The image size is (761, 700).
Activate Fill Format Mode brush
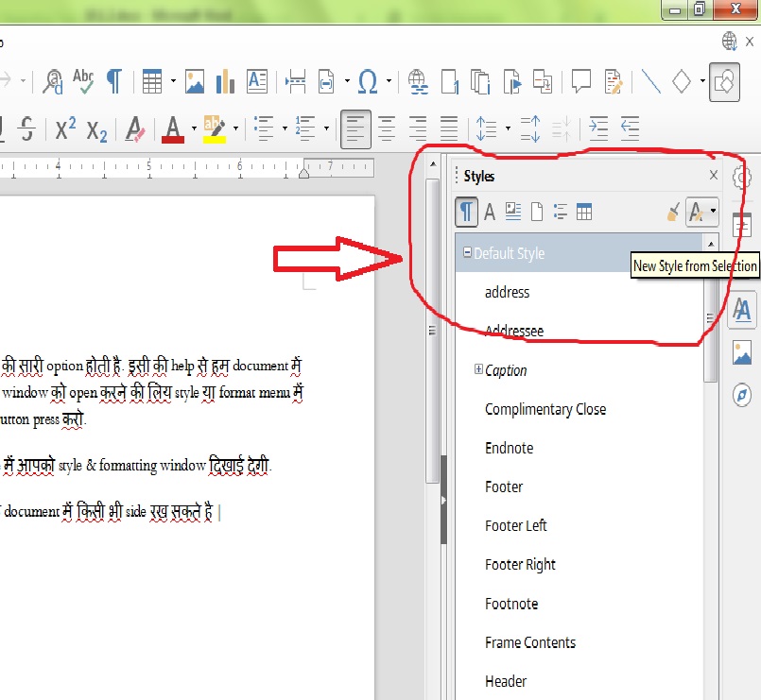[673, 212]
